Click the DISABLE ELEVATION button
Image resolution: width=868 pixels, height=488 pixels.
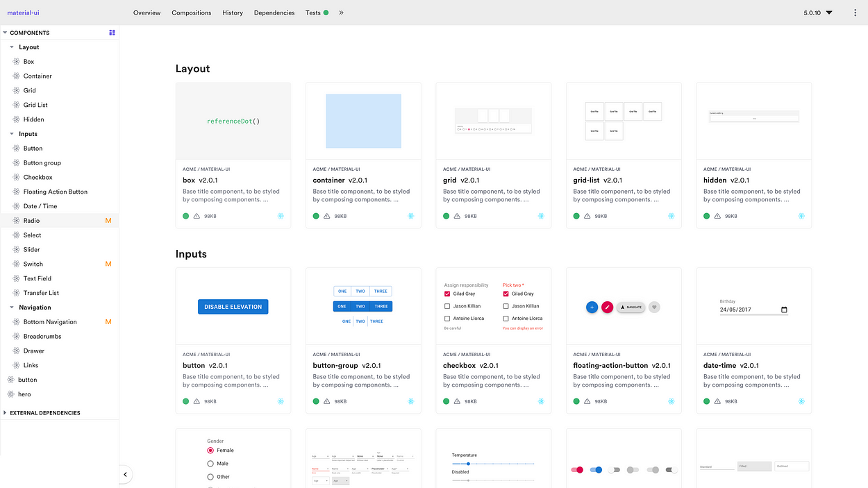click(233, 307)
